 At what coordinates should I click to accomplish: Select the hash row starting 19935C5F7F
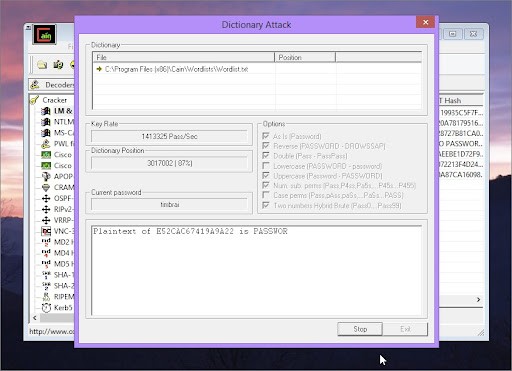pyautogui.click(x=461, y=113)
